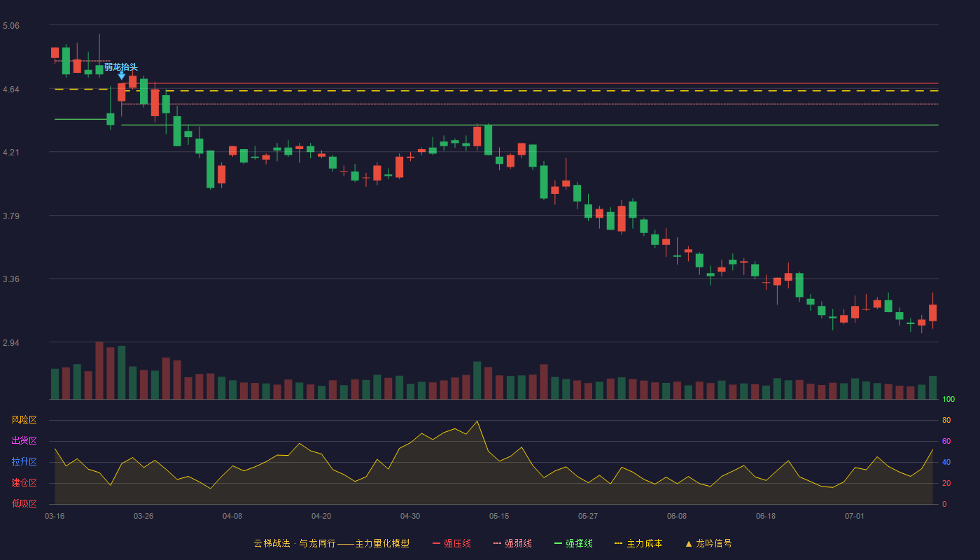Click the 弱龙抬头 signal label
Viewport: 980px width, 560px height.
click(x=121, y=67)
